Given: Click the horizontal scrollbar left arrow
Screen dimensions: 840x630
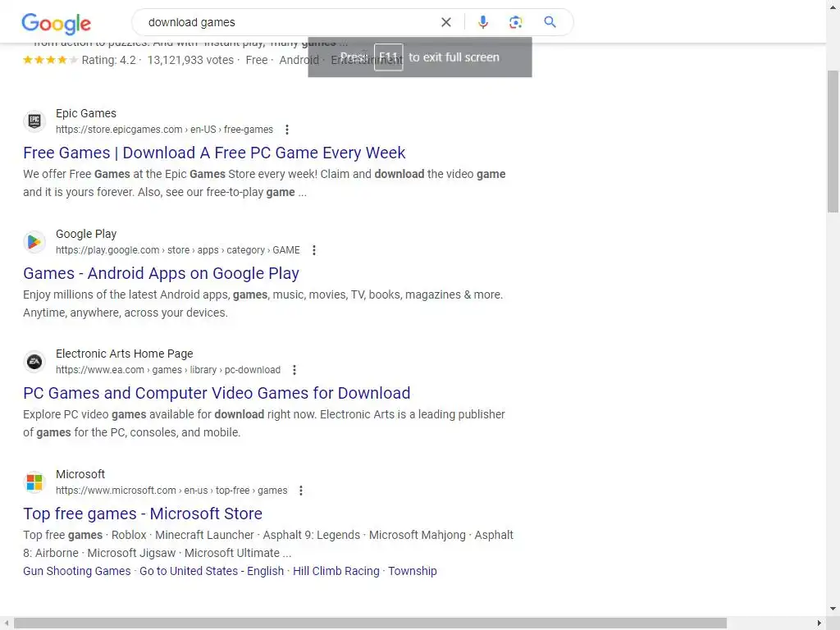Looking at the screenshot, I should [x=6, y=623].
